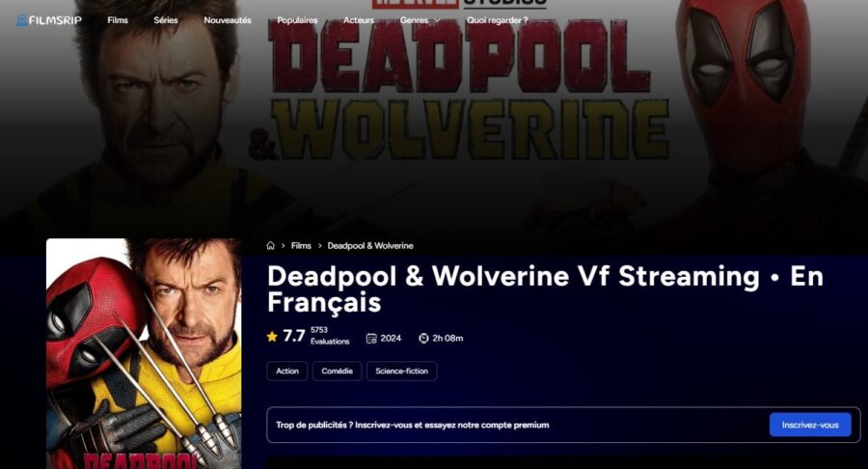Open the Quoi regarder ? link
The image size is (868, 469).
pos(497,20)
